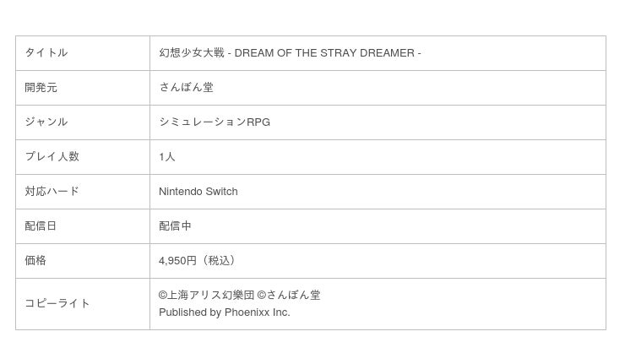The image size is (625, 364).
Task: Select the 1人 player count value
Action: [x=167, y=156]
